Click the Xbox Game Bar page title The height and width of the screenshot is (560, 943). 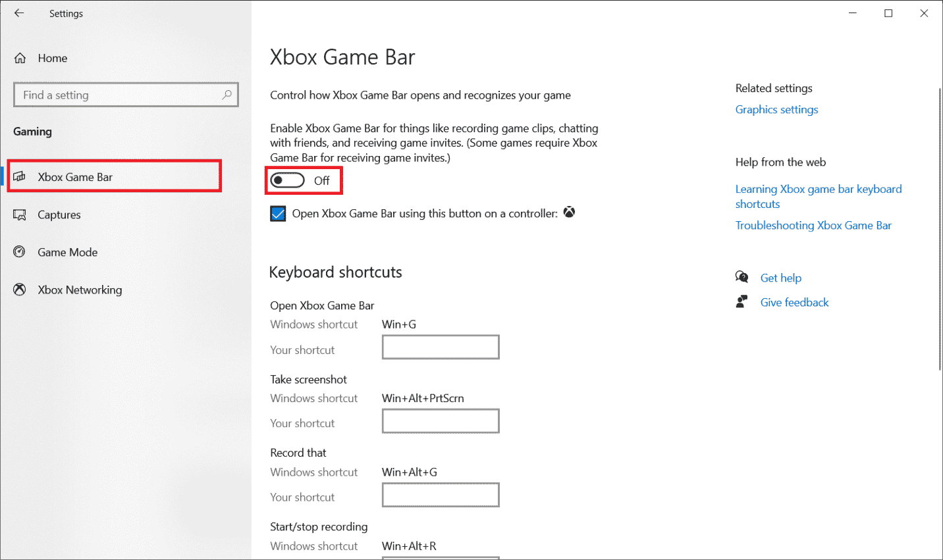tap(342, 57)
